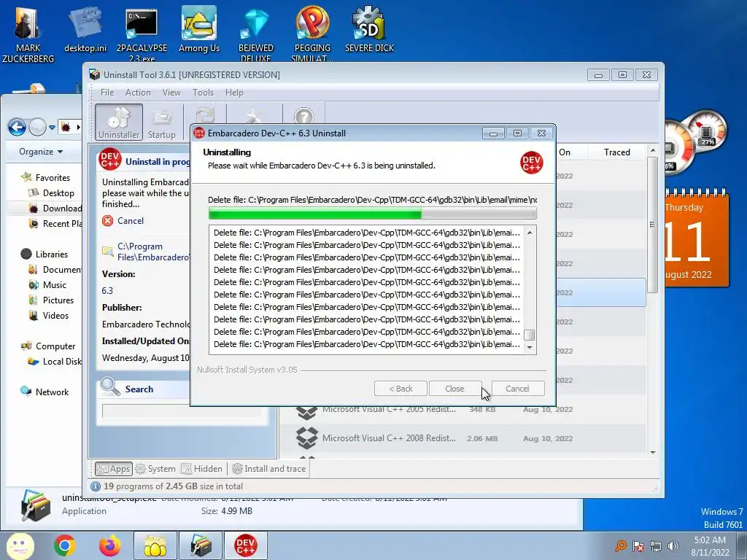
Task: Switch to Uninstall Tool taskbar button
Action: tap(201, 545)
